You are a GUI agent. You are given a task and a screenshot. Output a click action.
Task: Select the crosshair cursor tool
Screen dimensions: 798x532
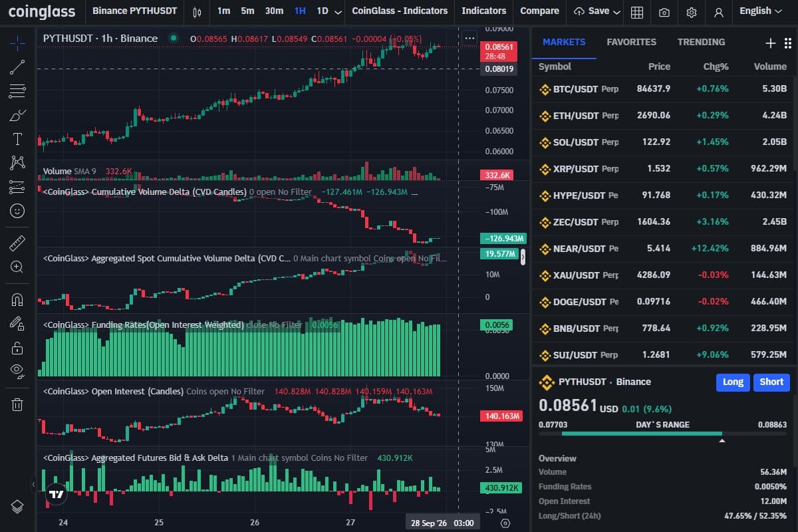17,43
